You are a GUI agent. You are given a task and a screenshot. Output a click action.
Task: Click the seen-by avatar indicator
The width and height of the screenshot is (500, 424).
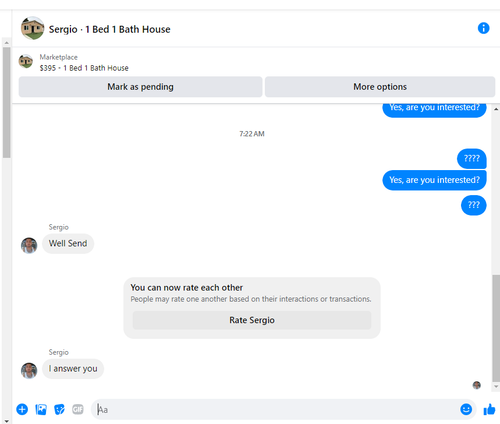click(x=477, y=385)
